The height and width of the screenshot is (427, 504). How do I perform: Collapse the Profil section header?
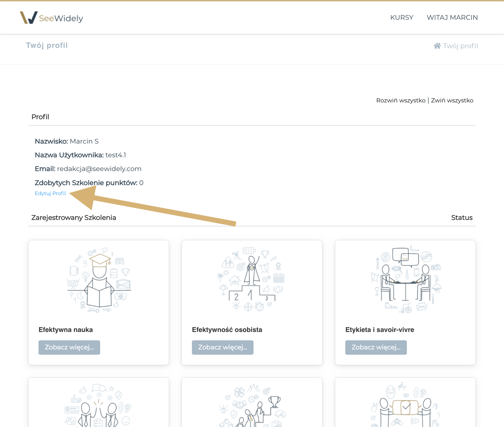(x=40, y=117)
